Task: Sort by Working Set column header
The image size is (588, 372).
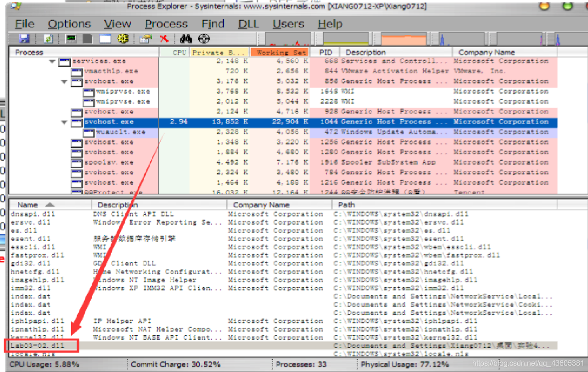Action: click(280, 52)
